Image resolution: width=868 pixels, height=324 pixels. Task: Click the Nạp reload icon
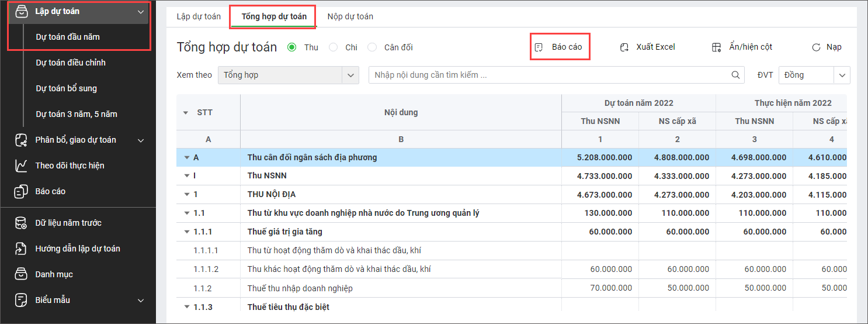(x=816, y=47)
